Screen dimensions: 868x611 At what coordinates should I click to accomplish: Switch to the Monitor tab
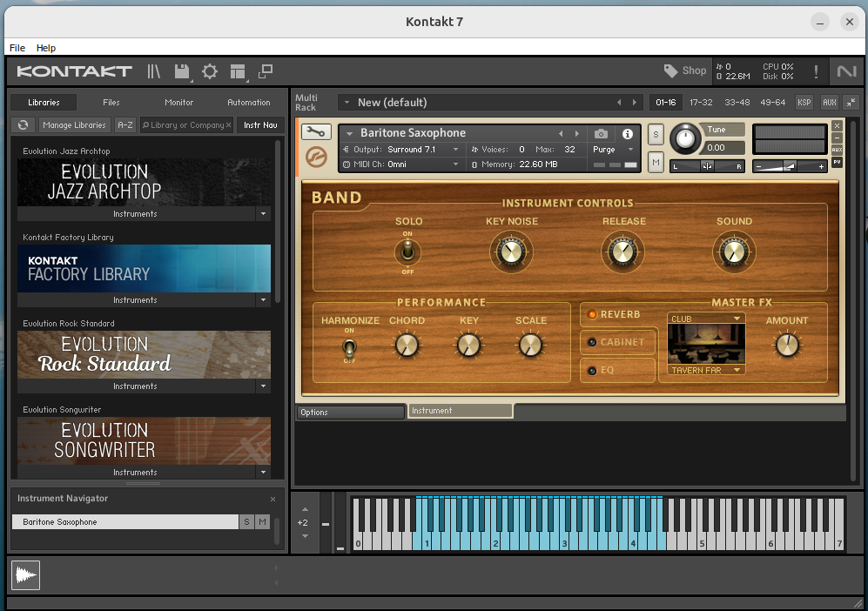click(x=178, y=103)
